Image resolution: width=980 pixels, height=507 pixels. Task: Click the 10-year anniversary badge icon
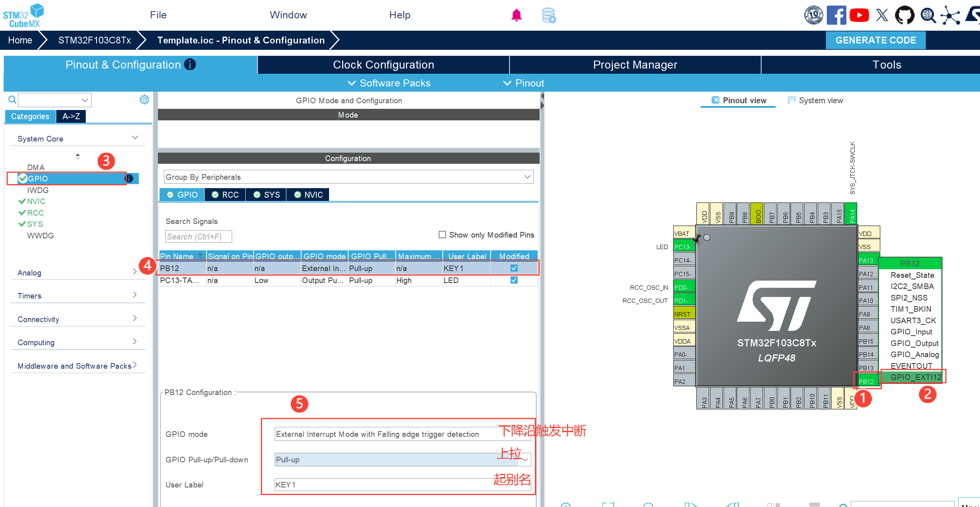point(814,15)
